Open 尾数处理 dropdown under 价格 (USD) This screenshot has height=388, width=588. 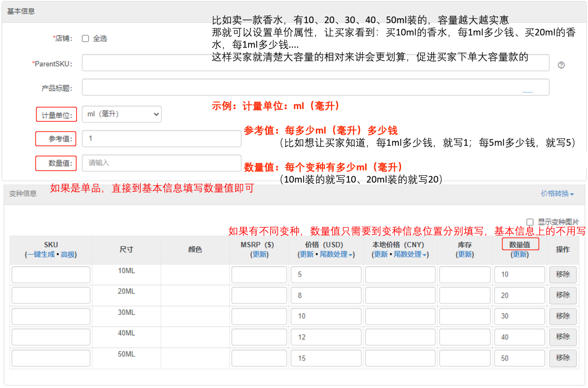[x=337, y=254]
